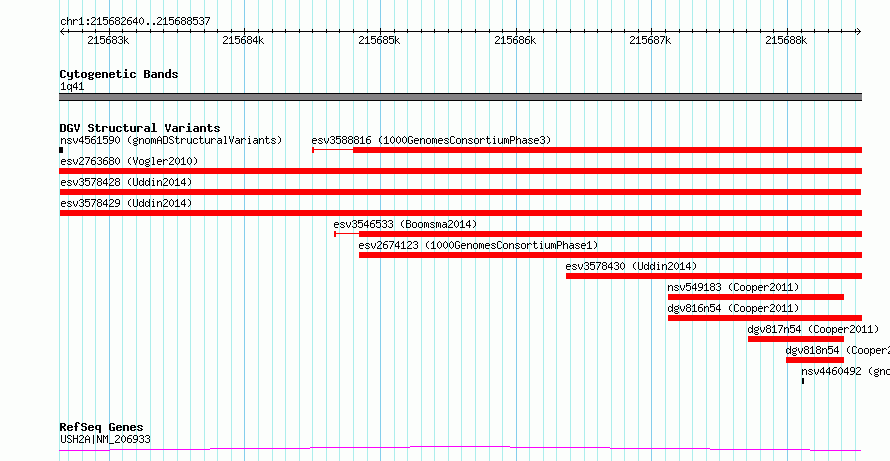The width and height of the screenshot is (890, 461).
Task: Select the RefSeq Genes track title
Action: [101, 428]
